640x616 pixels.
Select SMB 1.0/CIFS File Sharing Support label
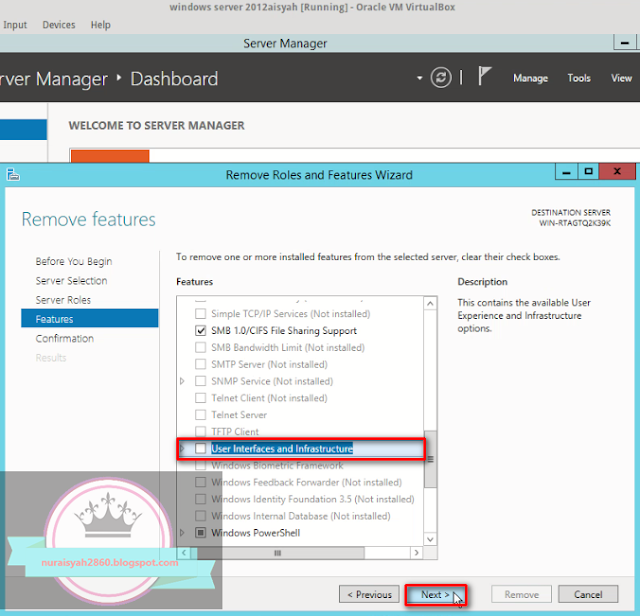[x=284, y=330]
